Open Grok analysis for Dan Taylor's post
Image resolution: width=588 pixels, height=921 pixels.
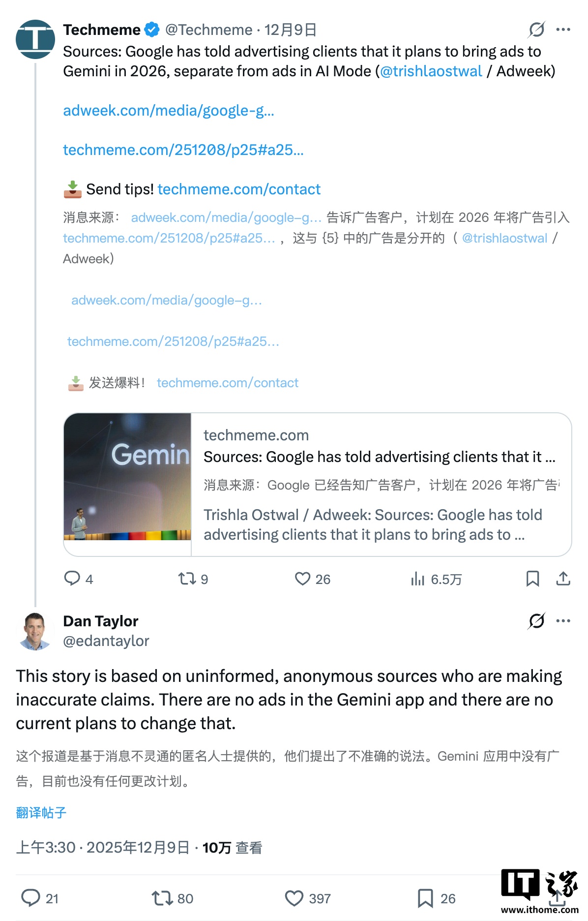(537, 621)
